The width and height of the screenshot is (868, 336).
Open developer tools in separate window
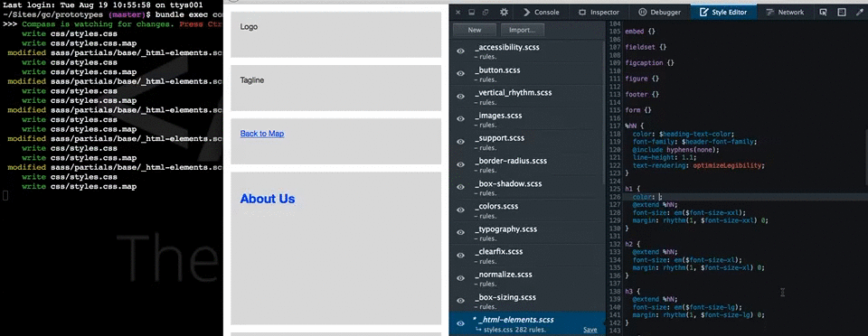coord(486,12)
